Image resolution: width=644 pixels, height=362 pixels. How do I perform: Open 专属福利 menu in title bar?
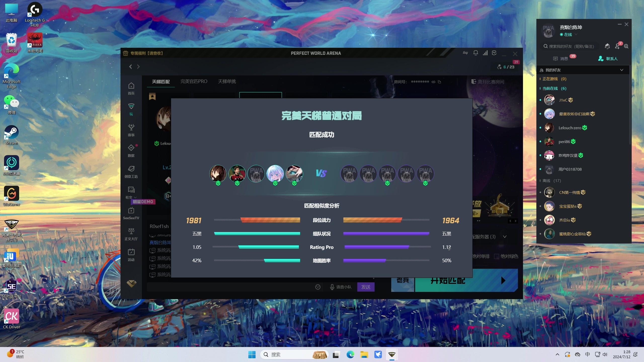(x=143, y=53)
